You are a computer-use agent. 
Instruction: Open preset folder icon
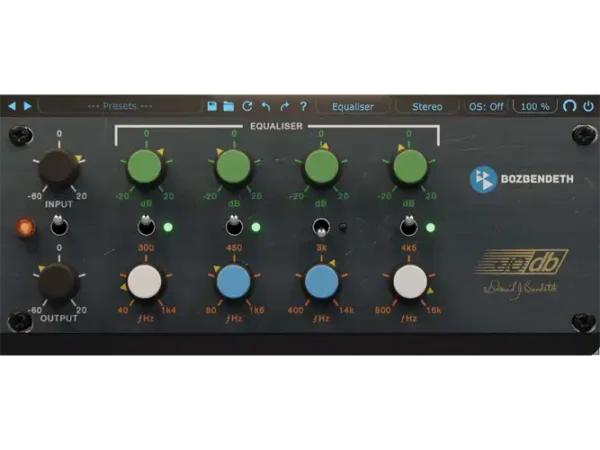(228, 106)
